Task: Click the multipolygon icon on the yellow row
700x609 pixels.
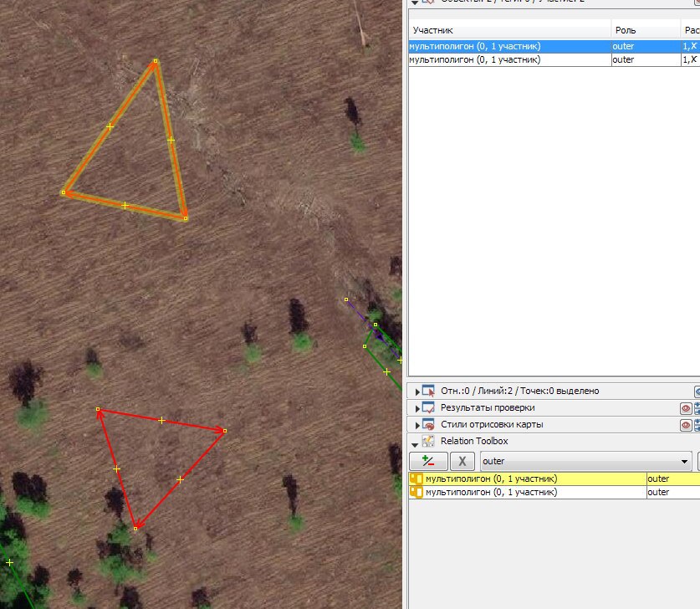Action: 416,478
